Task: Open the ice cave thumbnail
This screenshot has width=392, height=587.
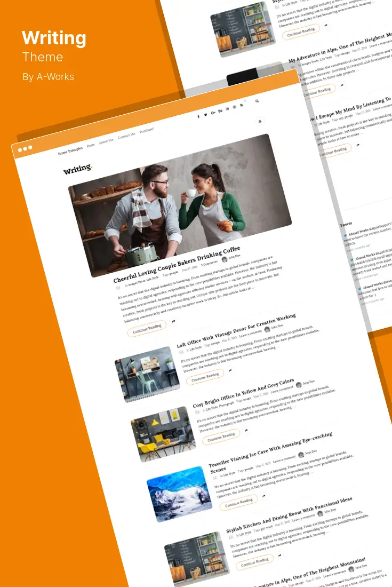Action: point(179,494)
